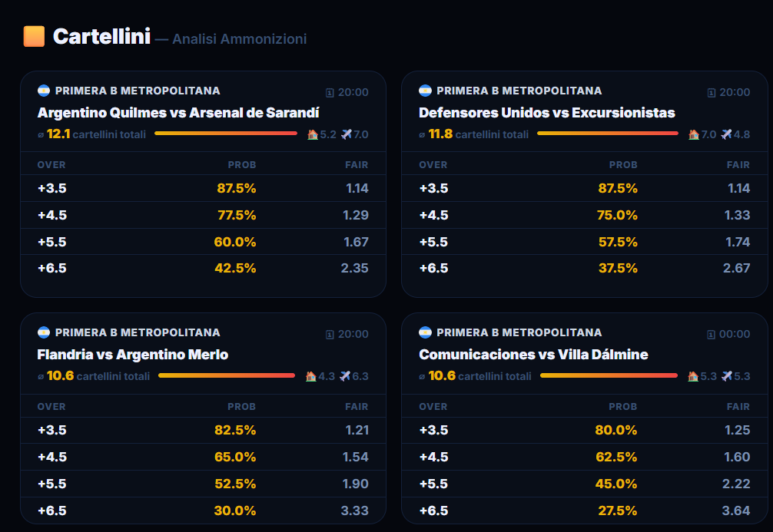Click away plane icon in Comunicaciones card
Viewport: 773px width, 532px height.
tap(727, 376)
